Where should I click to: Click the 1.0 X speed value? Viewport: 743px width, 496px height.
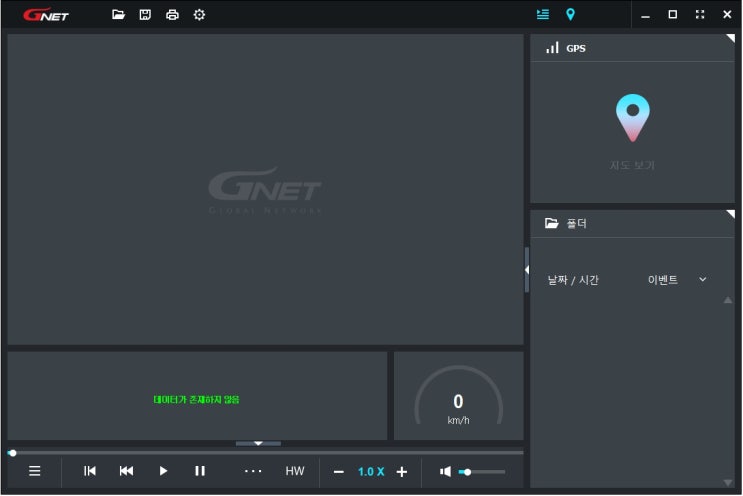(371, 472)
